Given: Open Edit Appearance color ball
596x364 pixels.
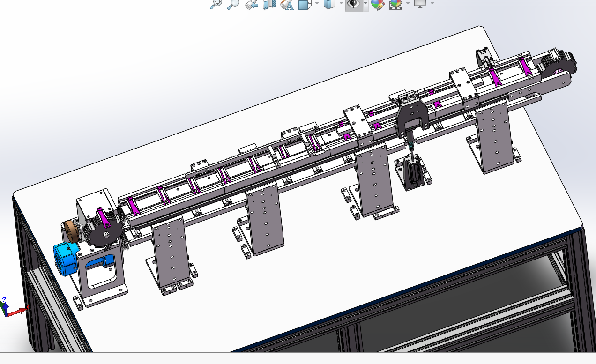Looking at the screenshot, I should point(378,4).
